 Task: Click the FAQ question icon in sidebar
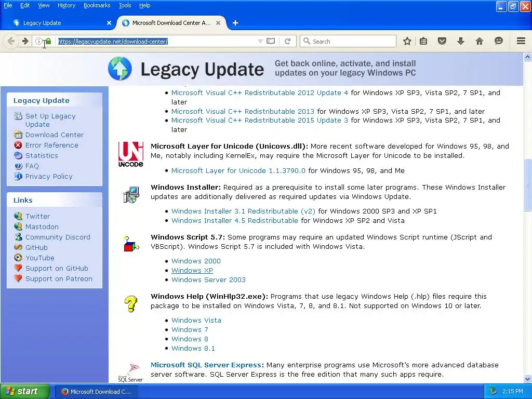(18, 166)
